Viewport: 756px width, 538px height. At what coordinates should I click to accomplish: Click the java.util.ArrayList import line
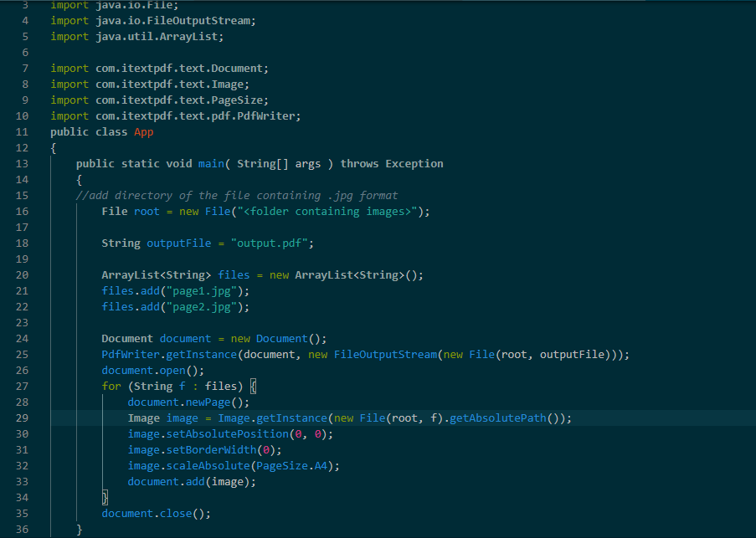coord(137,37)
